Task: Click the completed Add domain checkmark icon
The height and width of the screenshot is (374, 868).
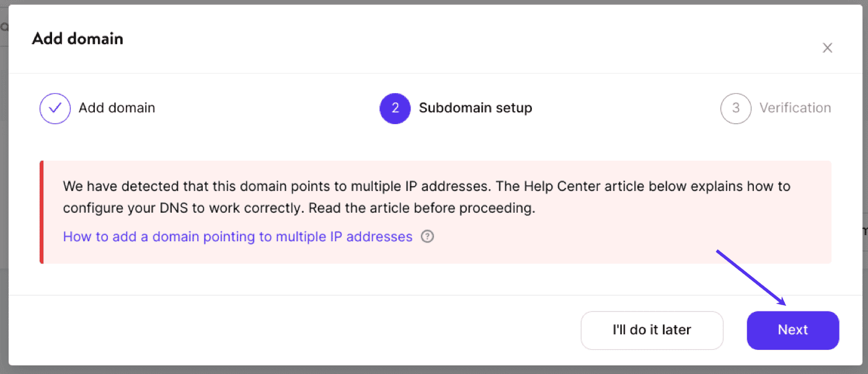Action: coord(55,108)
